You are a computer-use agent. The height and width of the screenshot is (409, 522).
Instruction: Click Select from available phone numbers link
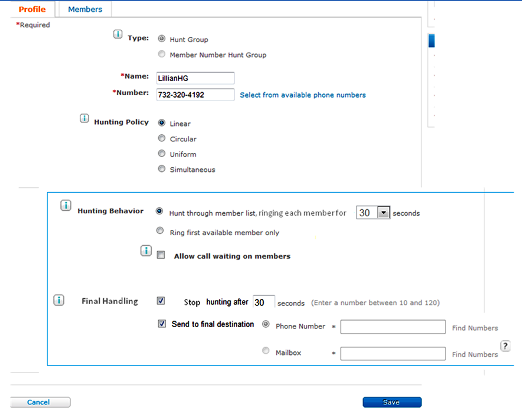pos(303,95)
